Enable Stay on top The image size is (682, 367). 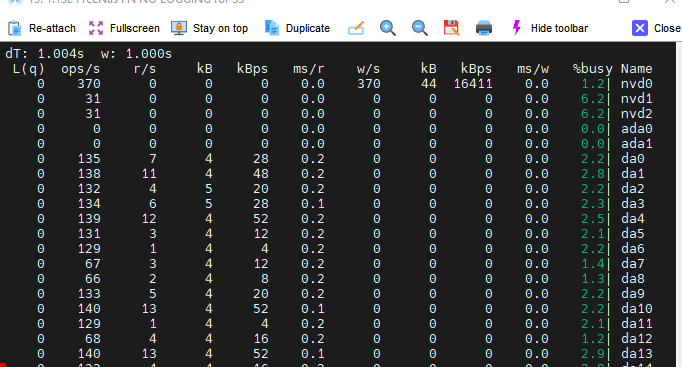click(220, 28)
